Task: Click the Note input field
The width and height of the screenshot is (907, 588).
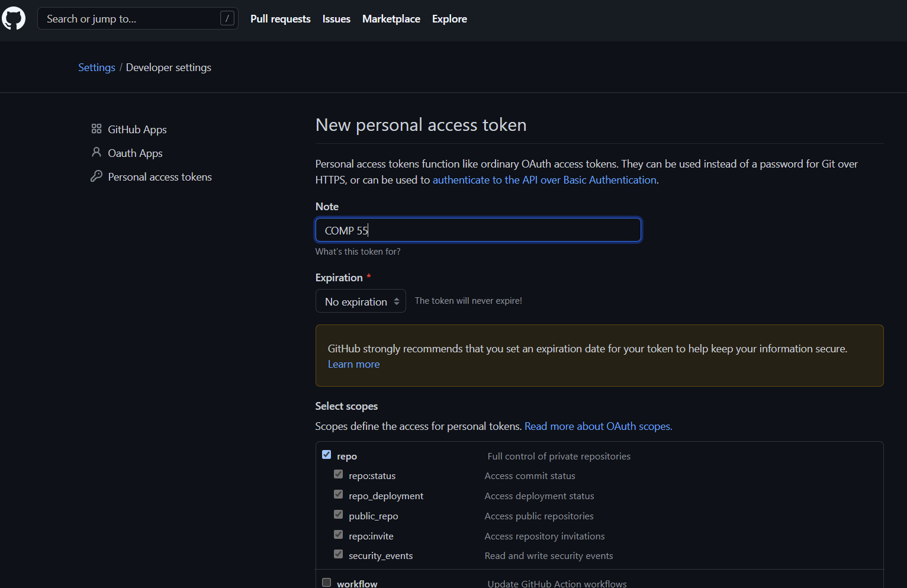Action: click(478, 230)
